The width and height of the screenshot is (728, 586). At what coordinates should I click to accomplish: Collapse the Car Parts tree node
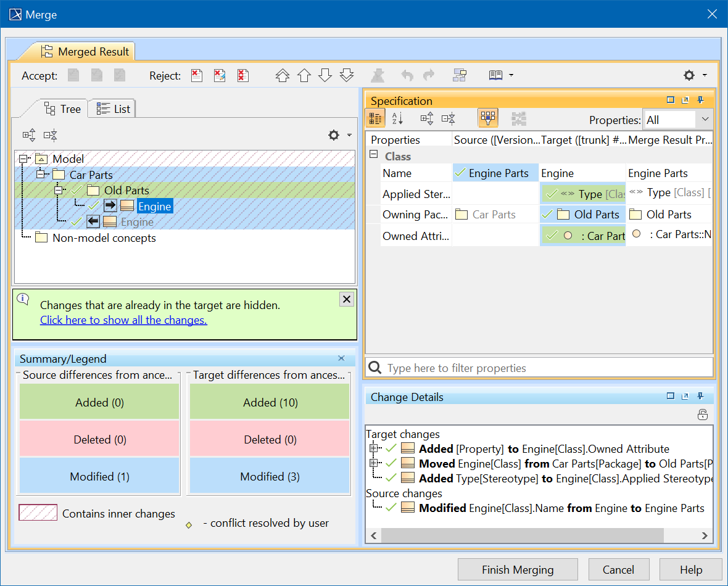tap(40, 175)
